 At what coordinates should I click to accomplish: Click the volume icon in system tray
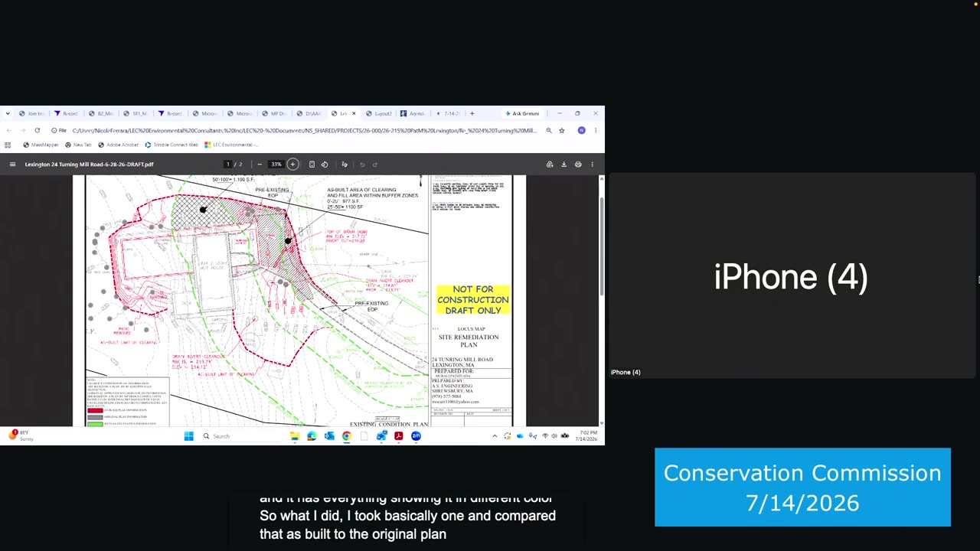(555, 436)
